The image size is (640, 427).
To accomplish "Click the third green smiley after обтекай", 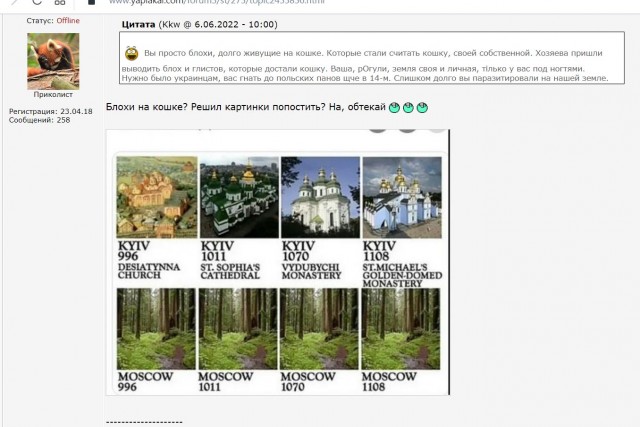I will pos(422,108).
